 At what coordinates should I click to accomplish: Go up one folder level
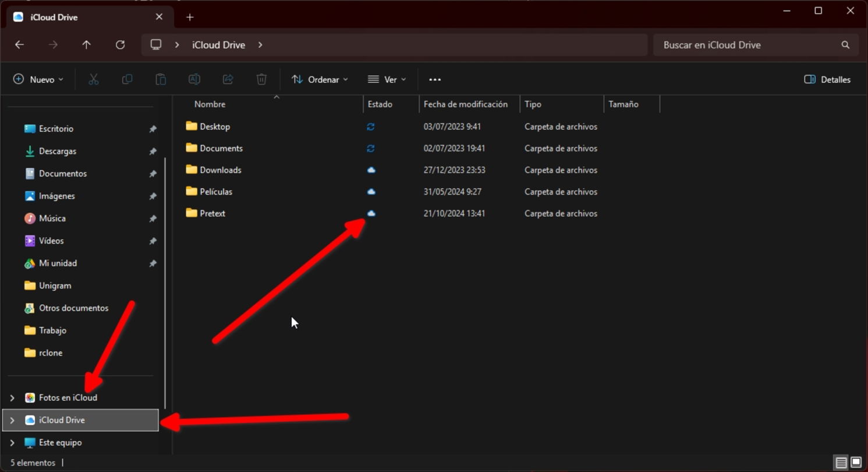86,45
